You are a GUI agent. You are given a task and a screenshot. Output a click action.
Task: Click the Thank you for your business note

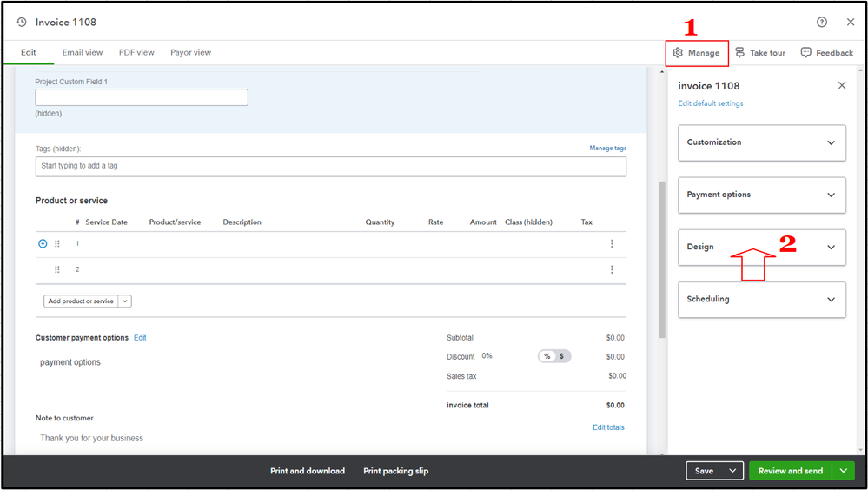click(x=92, y=438)
